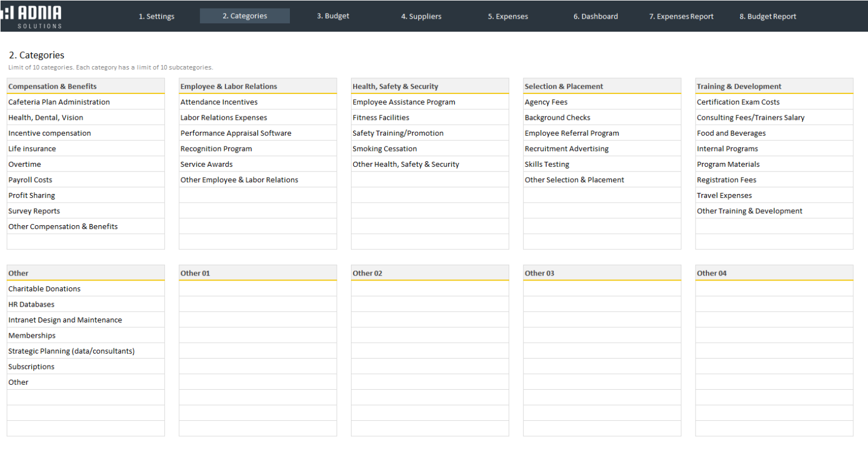The image size is (868, 452).
Task: Select the Attendance Incentives subcategory
Action: (258, 102)
